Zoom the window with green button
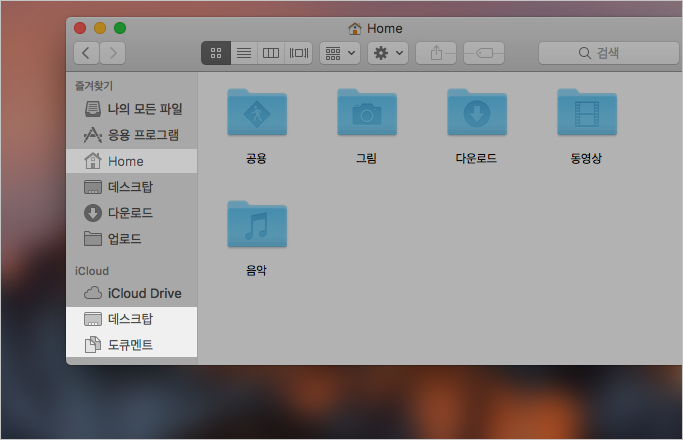This screenshot has height=440, width=683. click(120, 28)
